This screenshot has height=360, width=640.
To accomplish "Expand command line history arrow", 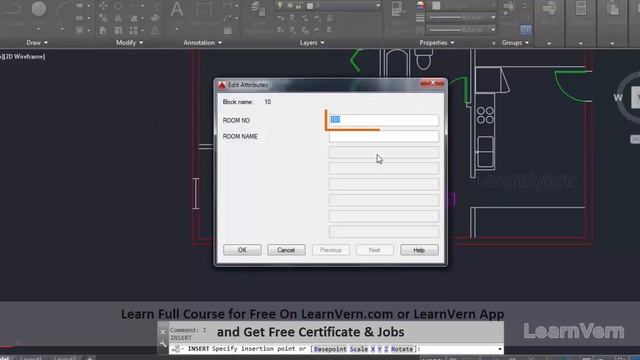I will click(500, 349).
